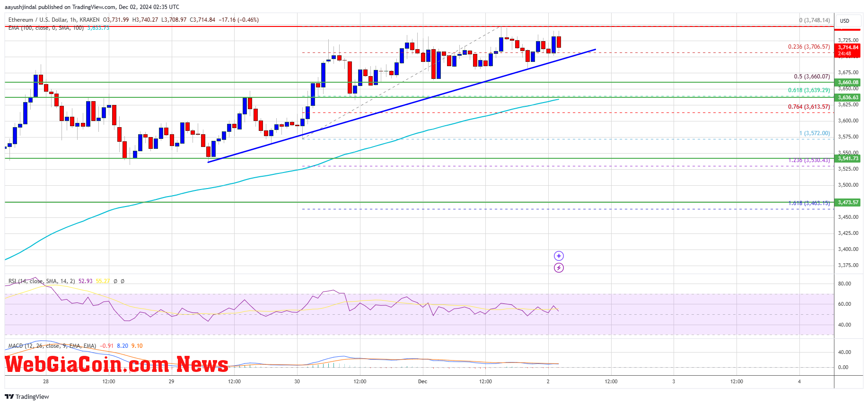The image size is (868, 405).
Task: Click the MACD signal value 9.10
Action: tap(137, 346)
